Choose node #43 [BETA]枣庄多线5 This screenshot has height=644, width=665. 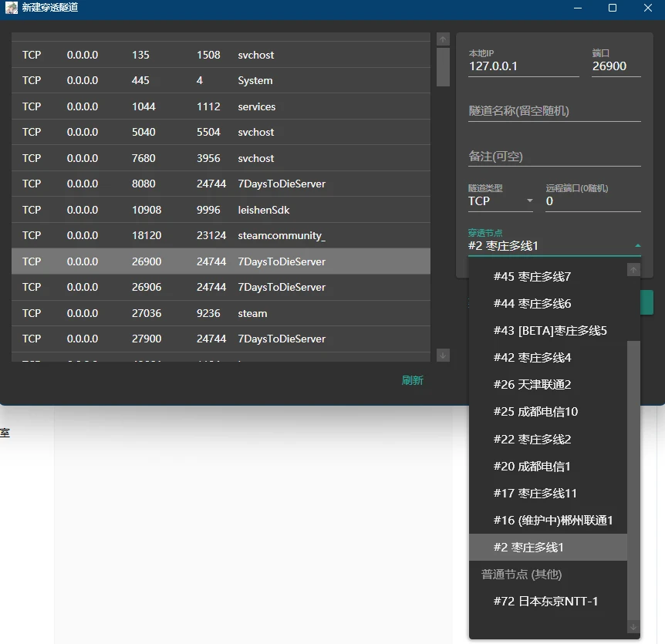click(x=548, y=331)
